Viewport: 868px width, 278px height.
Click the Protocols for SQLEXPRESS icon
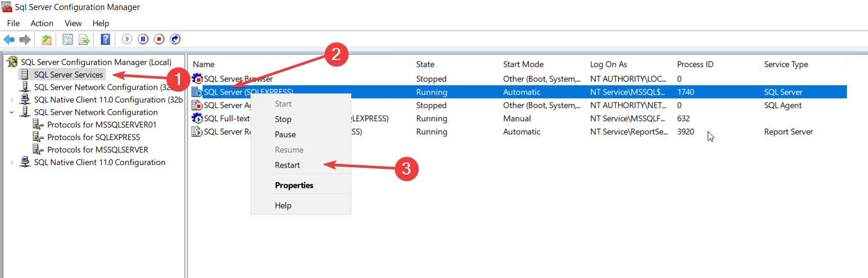coord(38,137)
